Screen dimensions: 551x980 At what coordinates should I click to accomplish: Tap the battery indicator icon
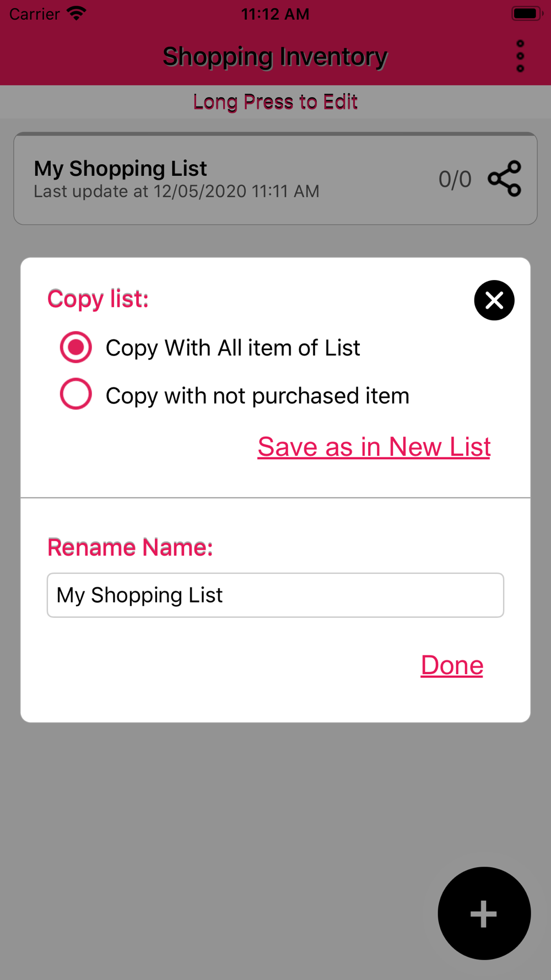click(527, 13)
